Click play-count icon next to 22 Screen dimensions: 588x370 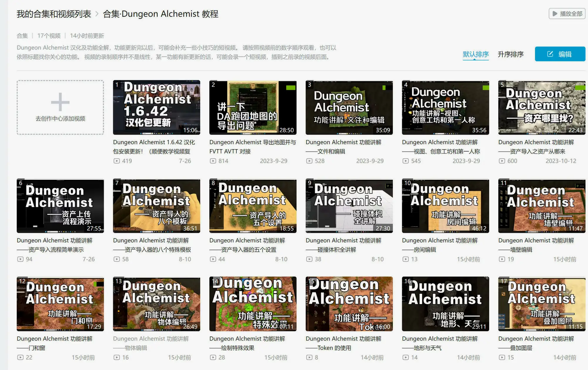tap(20, 357)
